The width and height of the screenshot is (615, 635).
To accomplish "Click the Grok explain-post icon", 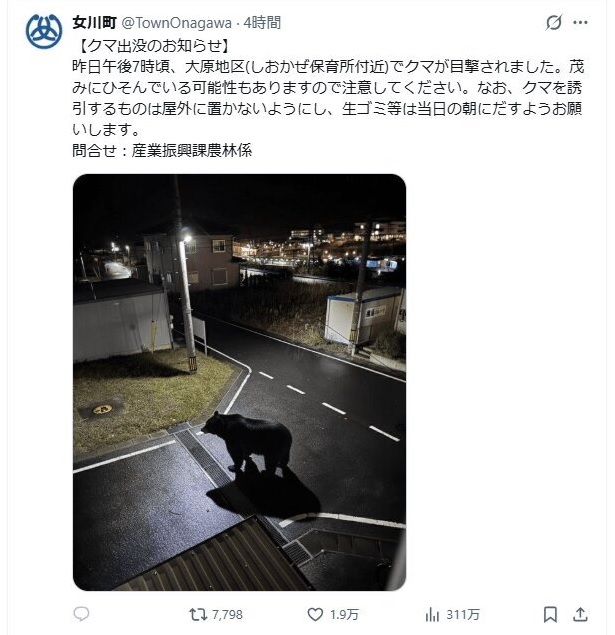I will (x=553, y=23).
